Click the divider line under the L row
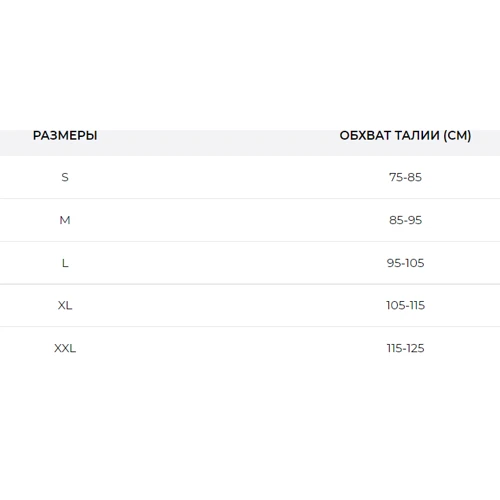500x500 pixels. [x=250, y=284]
